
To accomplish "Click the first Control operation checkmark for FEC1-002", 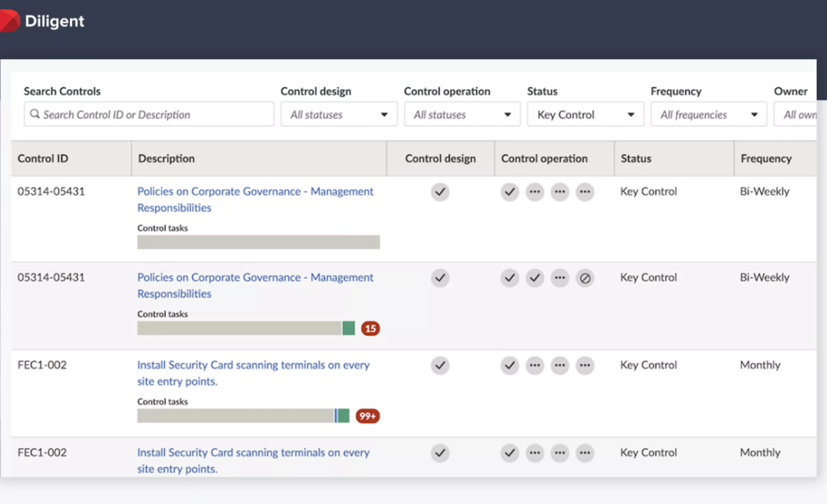I will tap(509, 365).
